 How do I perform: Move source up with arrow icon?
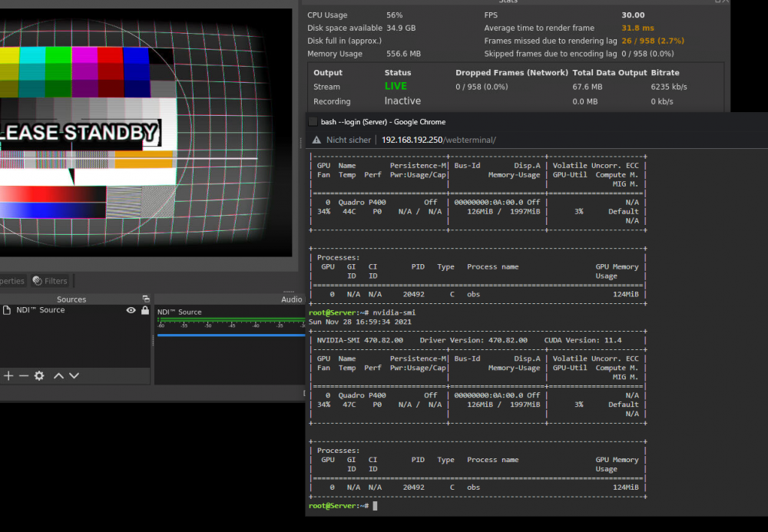[59, 376]
